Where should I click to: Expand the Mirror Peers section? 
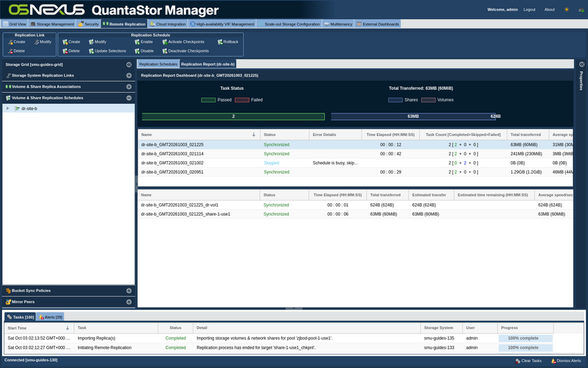click(x=129, y=302)
